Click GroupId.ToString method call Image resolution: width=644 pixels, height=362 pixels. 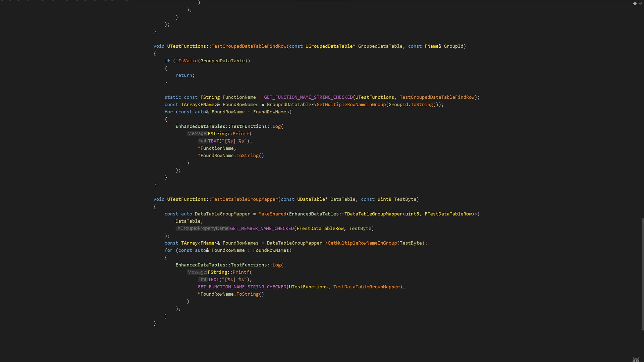(x=422, y=105)
